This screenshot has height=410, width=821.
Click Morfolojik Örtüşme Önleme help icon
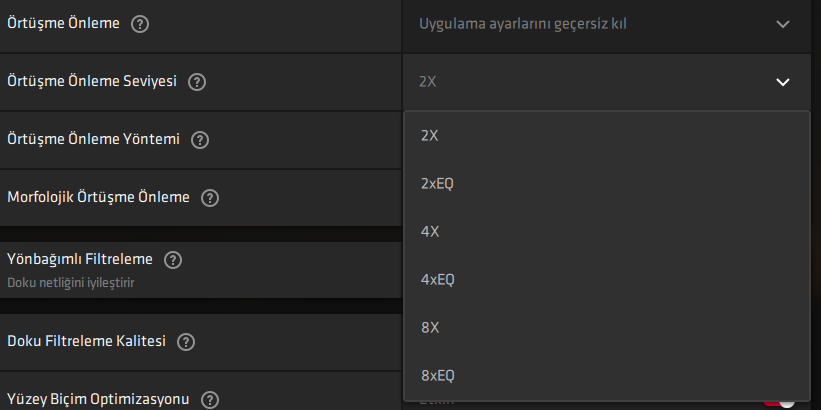pyautogui.click(x=209, y=198)
